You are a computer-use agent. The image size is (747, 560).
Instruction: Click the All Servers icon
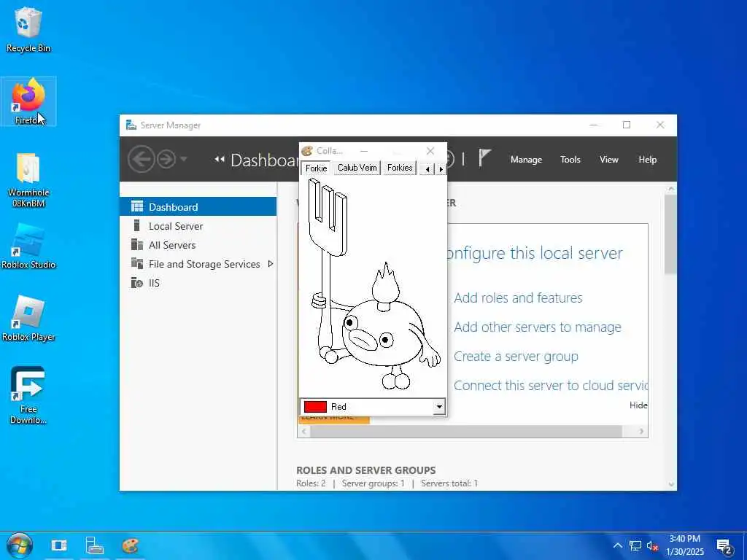coord(136,244)
